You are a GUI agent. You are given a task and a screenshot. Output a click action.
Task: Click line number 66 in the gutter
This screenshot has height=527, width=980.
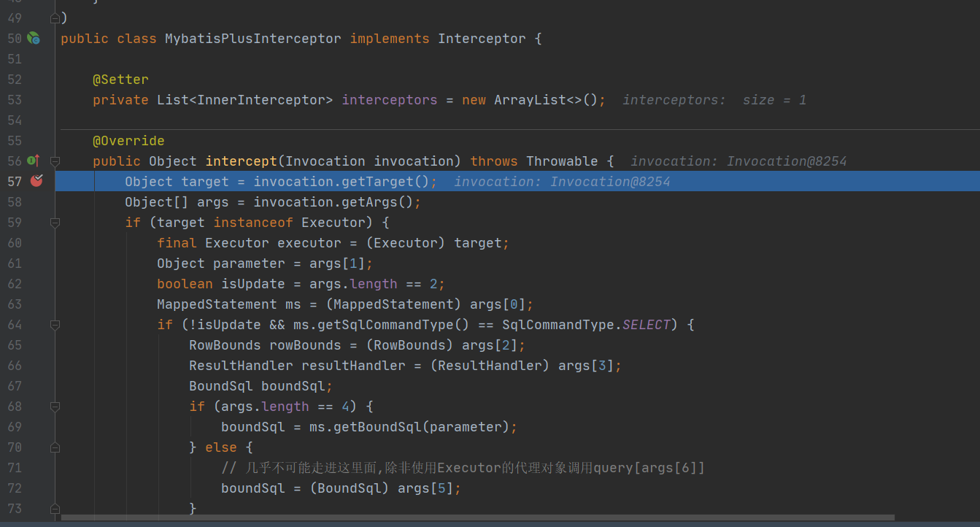click(15, 366)
